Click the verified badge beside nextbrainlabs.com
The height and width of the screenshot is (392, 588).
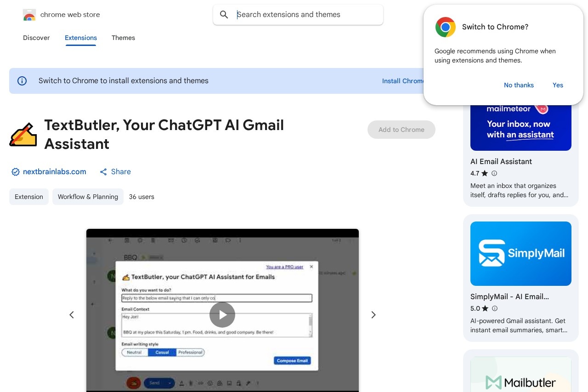[x=16, y=172]
